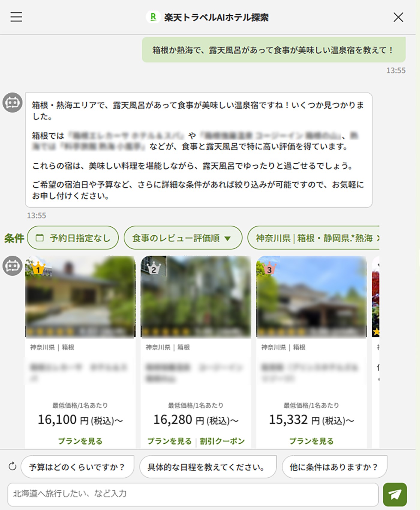420x510 pixels.
Task: Select suggestion 予算はどのくらいですか？
Action: [77, 467]
